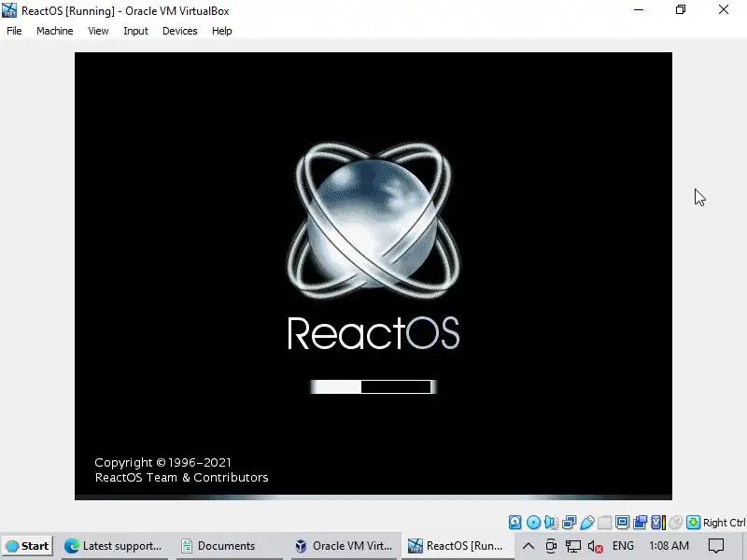Open the Machine menu
Viewport: 747px width, 560px height.
click(x=55, y=31)
